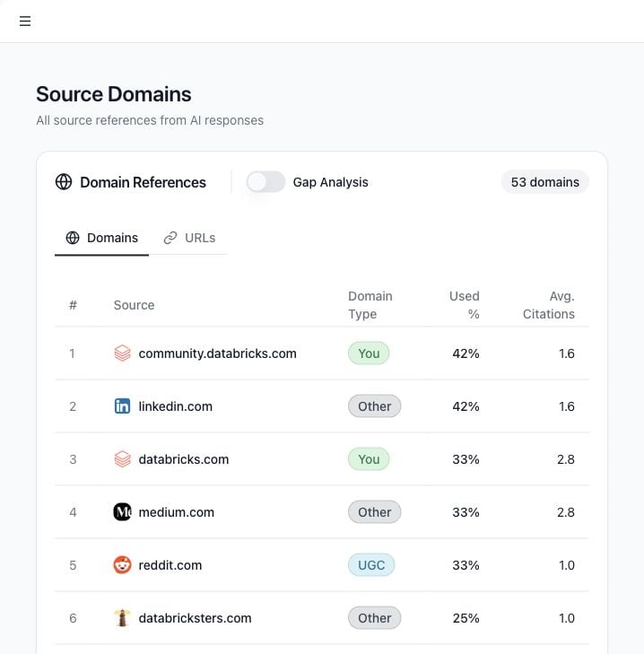
Task: Open the hamburger menu
Action: [x=25, y=21]
